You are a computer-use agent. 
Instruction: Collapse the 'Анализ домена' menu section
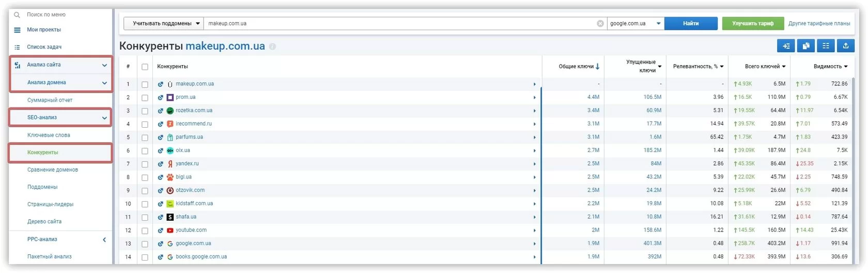point(104,83)
